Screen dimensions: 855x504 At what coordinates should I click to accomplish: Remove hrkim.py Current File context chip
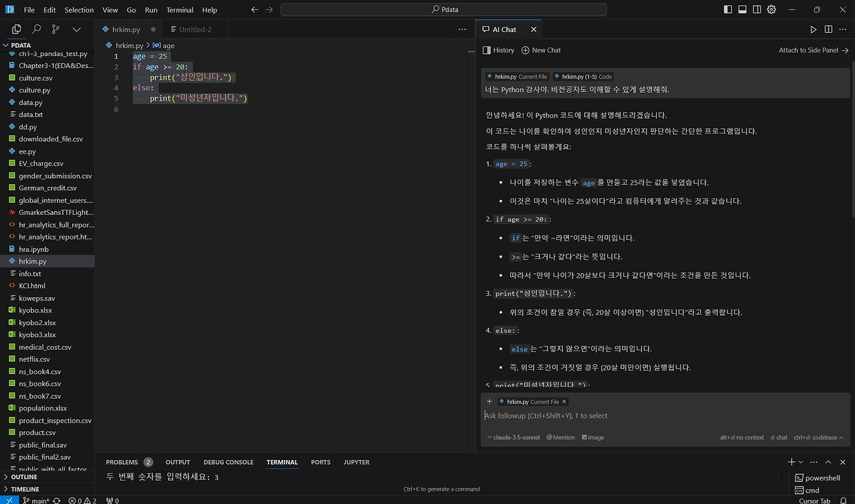tap(564, 402)
